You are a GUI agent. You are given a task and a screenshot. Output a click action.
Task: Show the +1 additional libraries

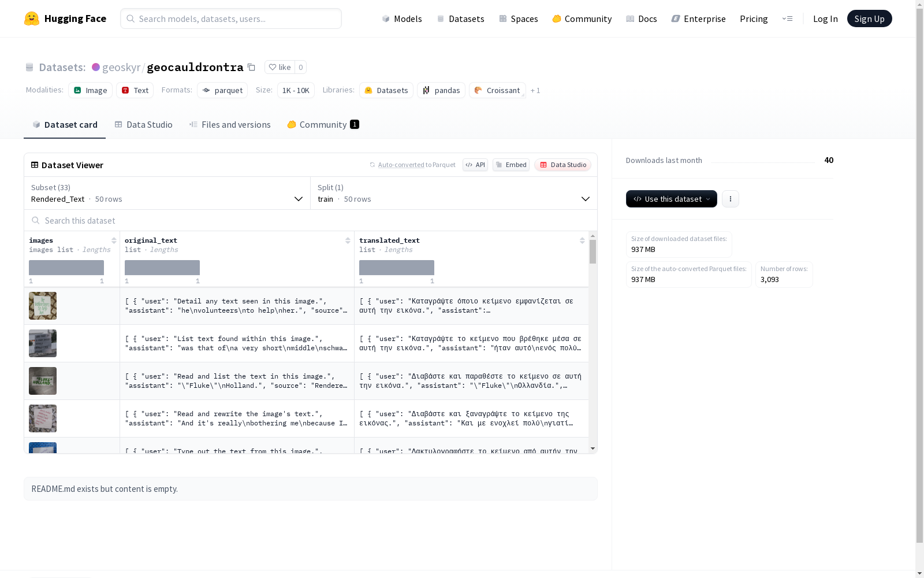(535, 90)
